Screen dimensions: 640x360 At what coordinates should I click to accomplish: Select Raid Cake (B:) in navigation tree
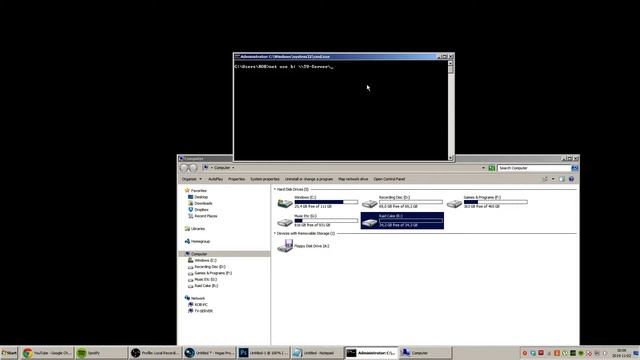206,286
